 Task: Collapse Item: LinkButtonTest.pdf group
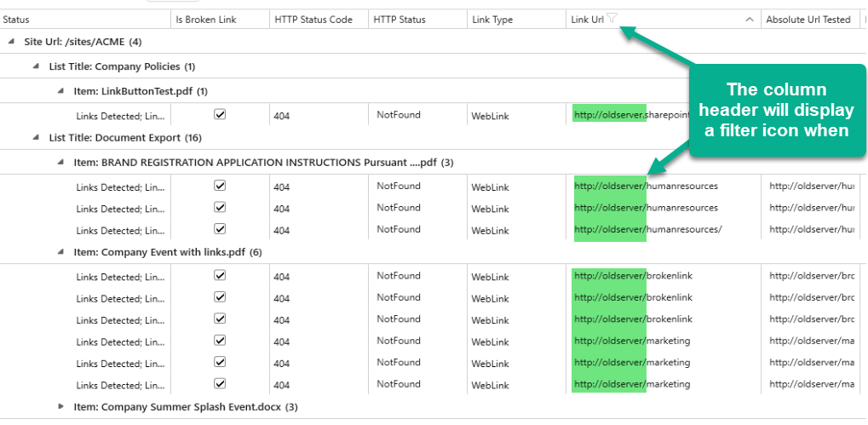[x=60, y=91]
